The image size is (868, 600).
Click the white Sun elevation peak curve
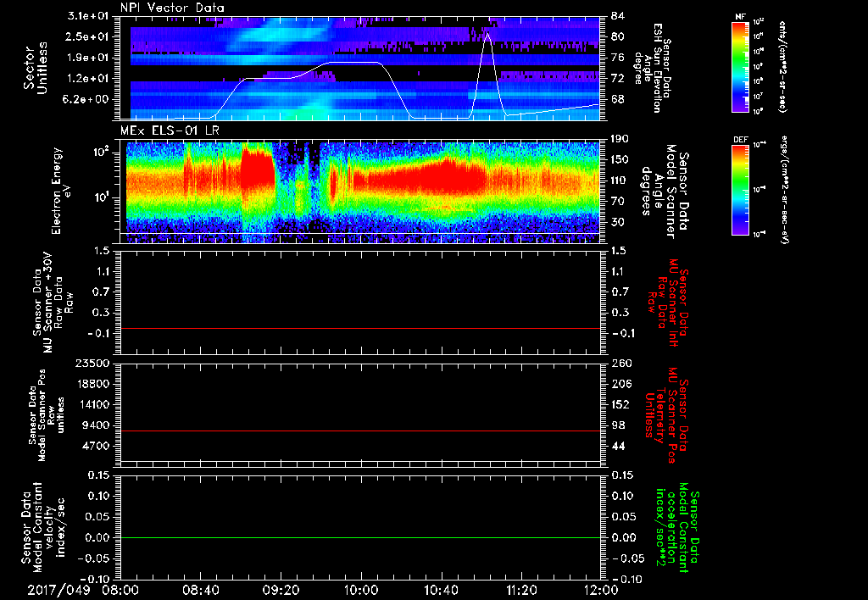pyautogui.click(x=487, y=75)
